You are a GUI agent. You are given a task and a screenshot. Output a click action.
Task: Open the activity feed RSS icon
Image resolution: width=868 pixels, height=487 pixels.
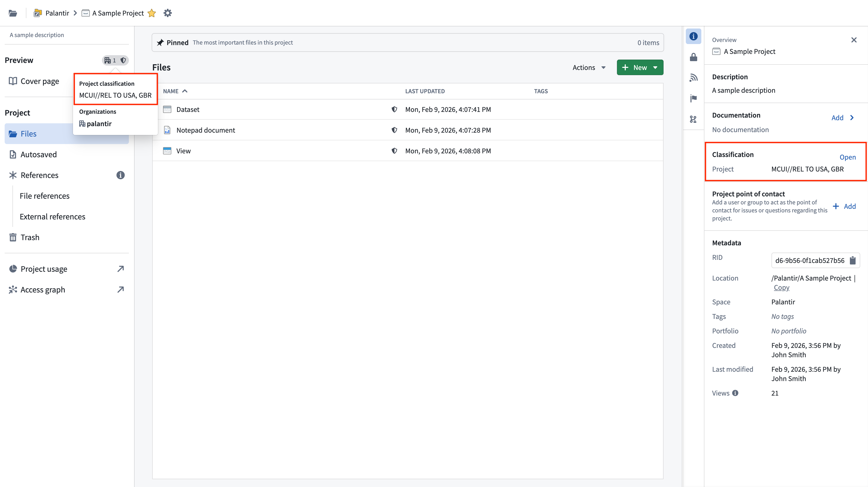coord(693,78)
